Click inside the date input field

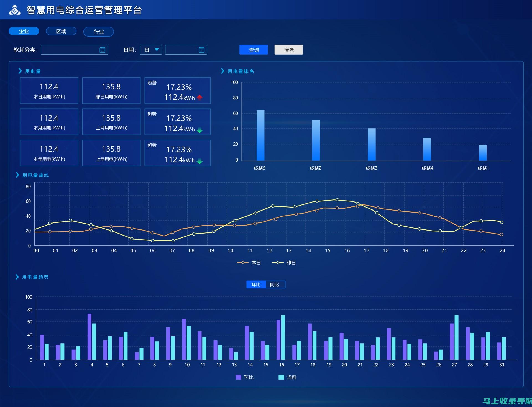[x=186, y=50]
